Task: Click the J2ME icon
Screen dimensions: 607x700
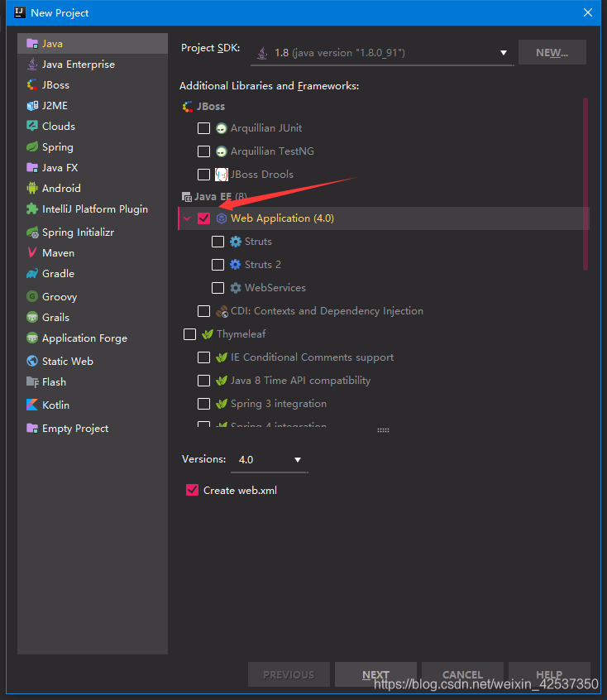Action: [x=32, y=105]
